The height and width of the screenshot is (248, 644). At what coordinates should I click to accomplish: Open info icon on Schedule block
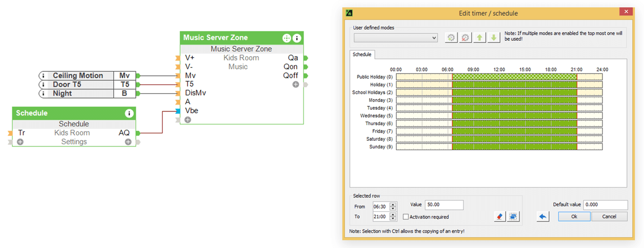(129, 113)
